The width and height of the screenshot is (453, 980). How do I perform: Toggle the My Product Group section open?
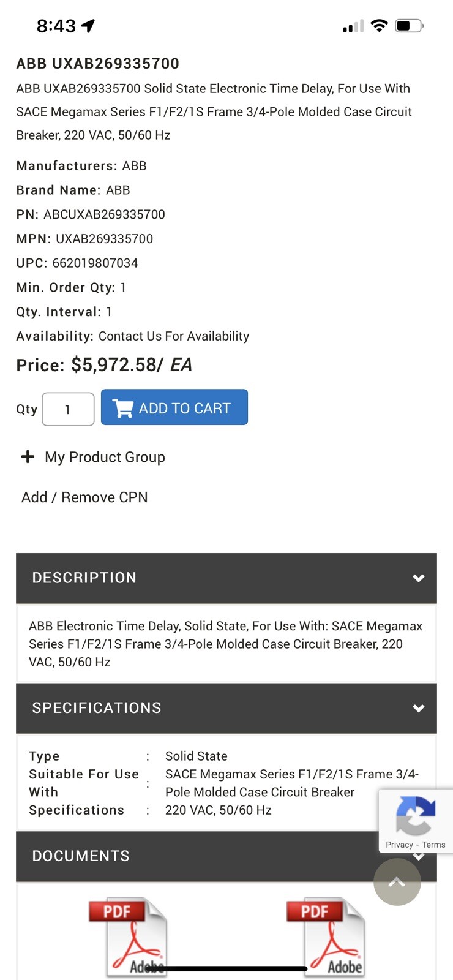point(104,457)
